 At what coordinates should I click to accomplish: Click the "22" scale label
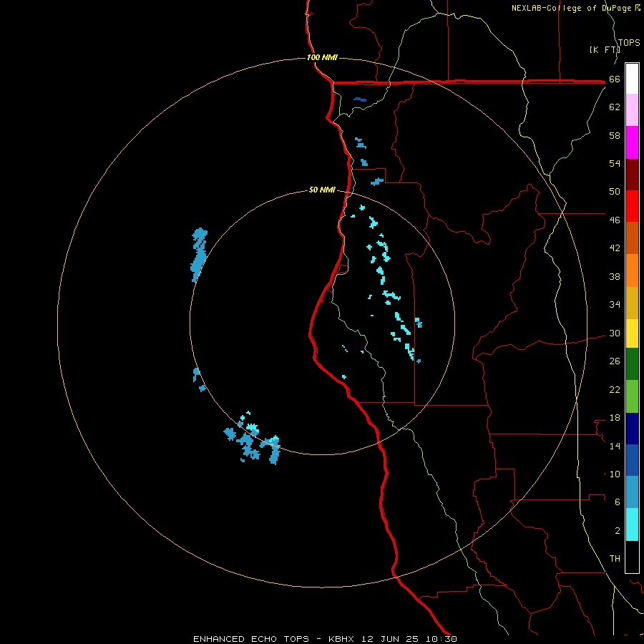point(615,390)
